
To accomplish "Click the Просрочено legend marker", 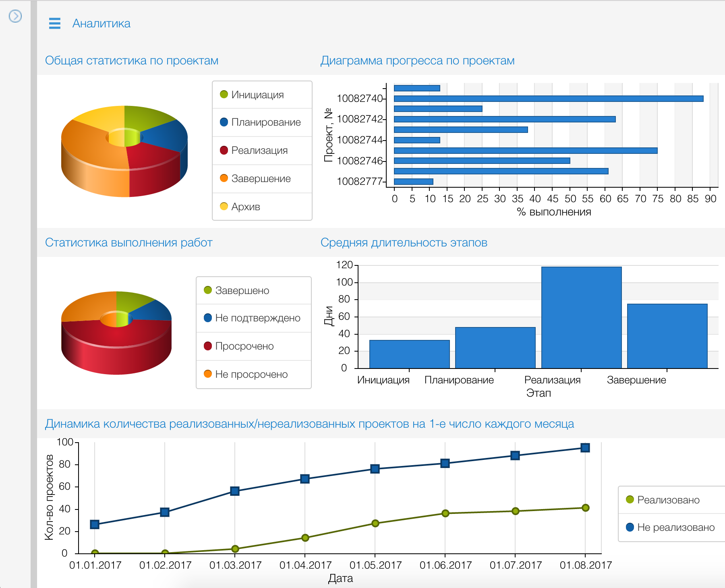I will point(208,346).
